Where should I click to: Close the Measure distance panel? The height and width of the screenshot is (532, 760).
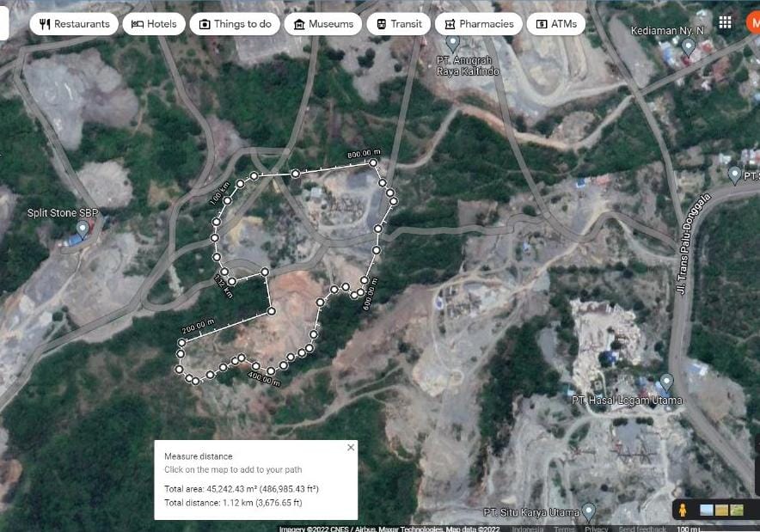(x=351, y=447)
